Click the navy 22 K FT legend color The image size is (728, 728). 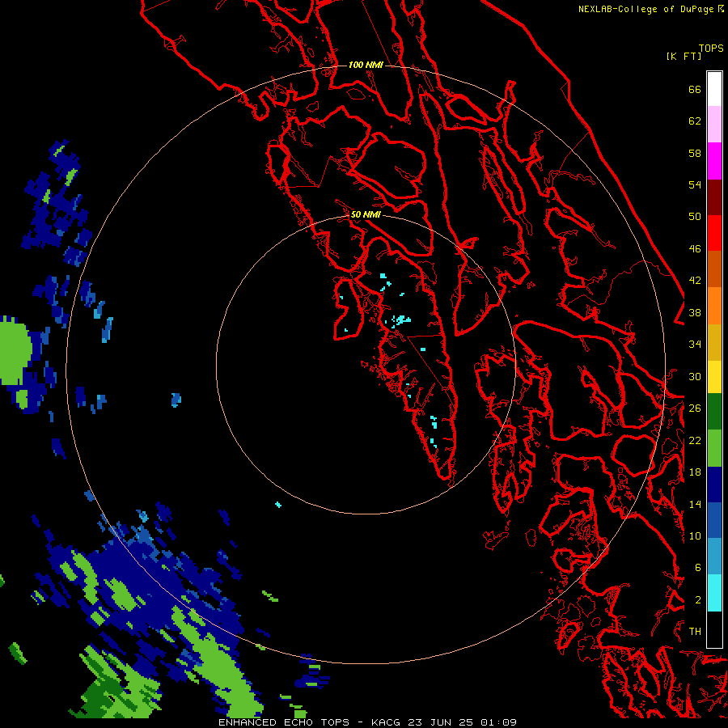tap(714, 485)
